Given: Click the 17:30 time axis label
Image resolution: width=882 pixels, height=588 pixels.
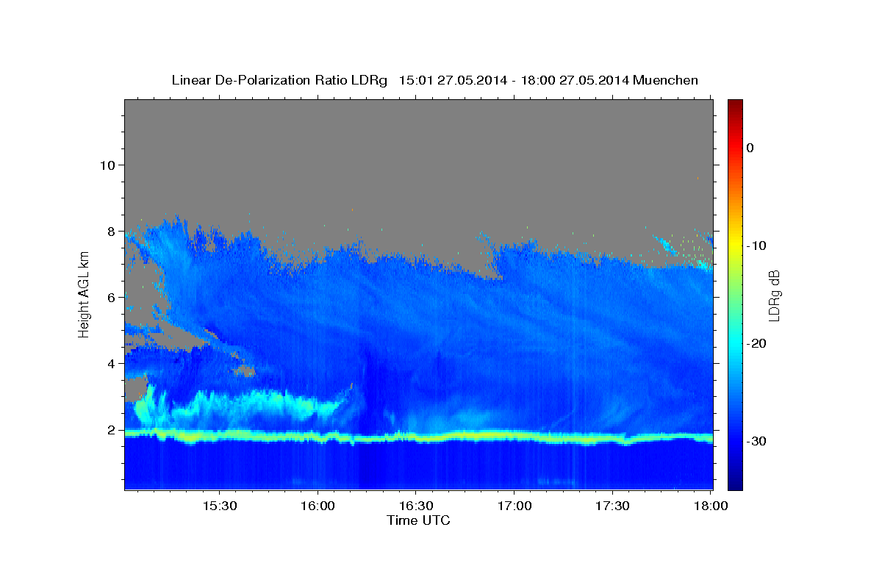Looking at the screenshot, I should [612, 506].
